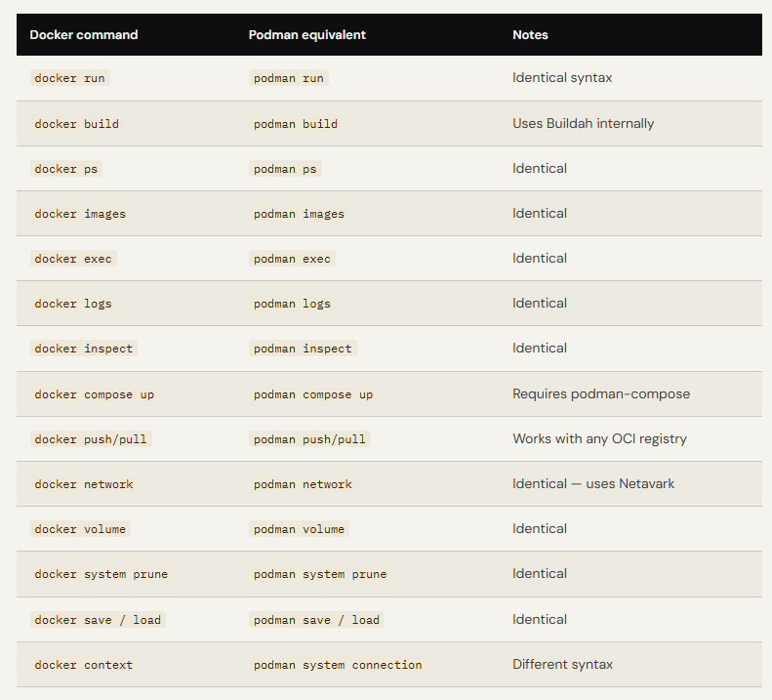This screenshot has height=700, width=772.
Task: Select the 'docker push/pull' code cell
Action: pos(91,439)
